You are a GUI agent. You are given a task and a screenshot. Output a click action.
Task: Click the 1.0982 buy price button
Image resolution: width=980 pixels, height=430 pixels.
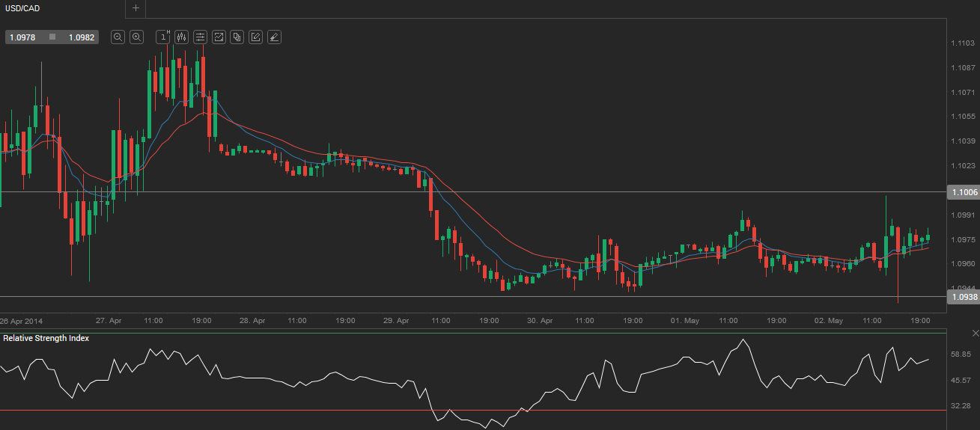click(x=81, y=37)
